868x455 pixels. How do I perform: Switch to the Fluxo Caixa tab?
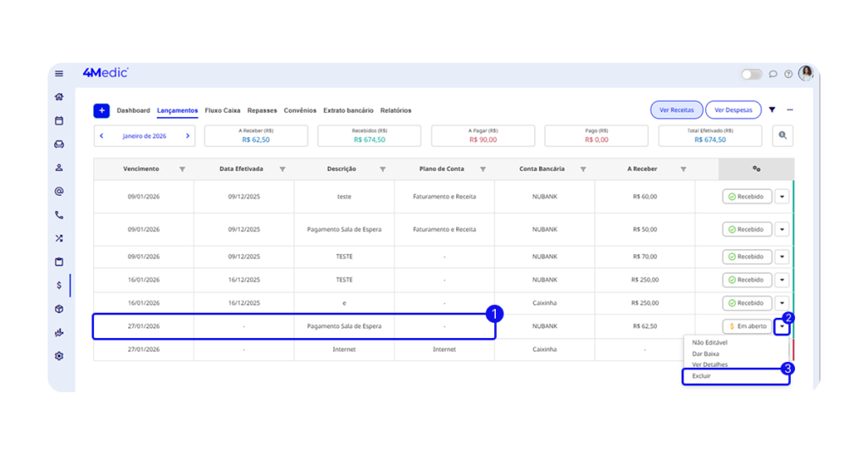pos(222,110)
